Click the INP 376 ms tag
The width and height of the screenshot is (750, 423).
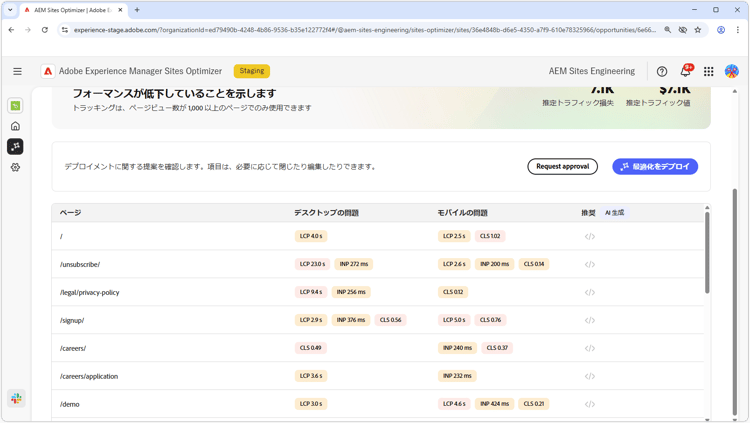351,320
